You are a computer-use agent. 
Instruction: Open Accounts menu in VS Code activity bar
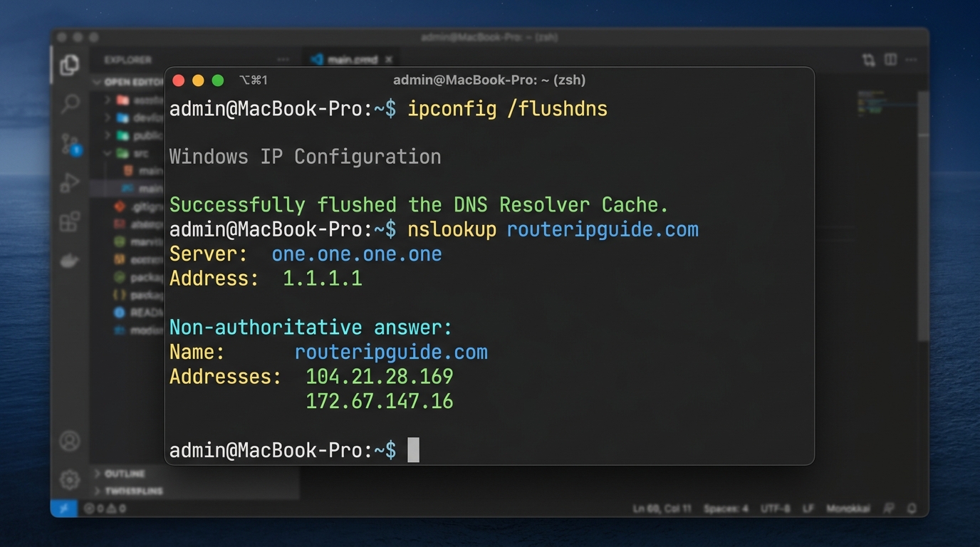click(70, 441)
